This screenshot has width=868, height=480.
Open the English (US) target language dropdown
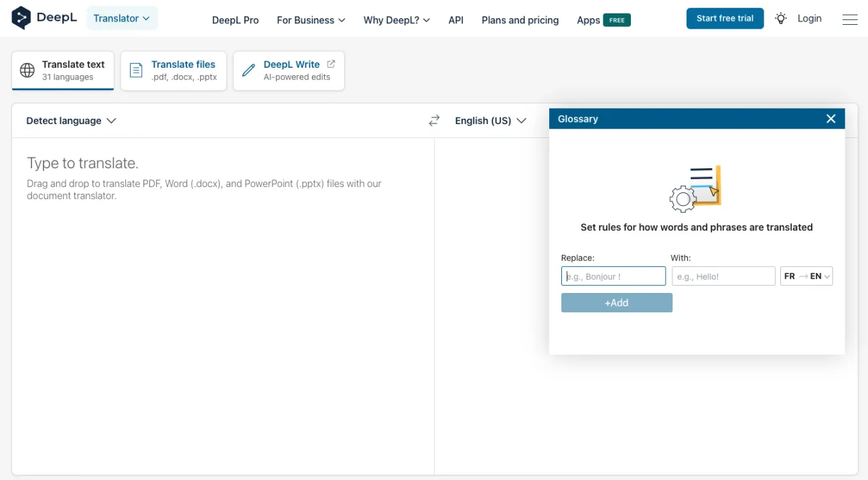(x=490, y=121)
